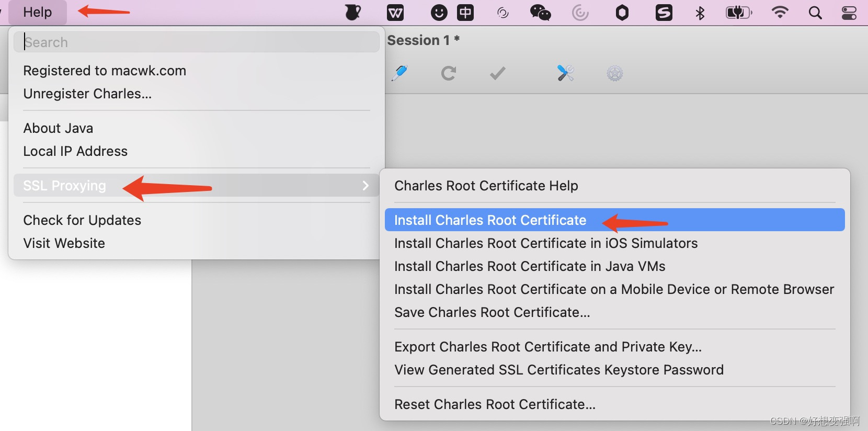Select Install Certificate on Mobile Device or Remote Browser

point(614,289)
